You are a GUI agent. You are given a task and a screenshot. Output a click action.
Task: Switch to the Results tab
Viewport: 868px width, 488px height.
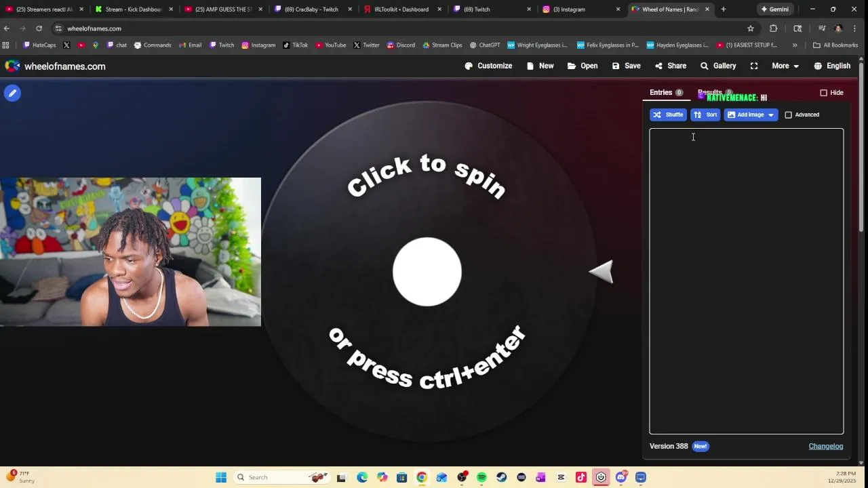point(715,92)
